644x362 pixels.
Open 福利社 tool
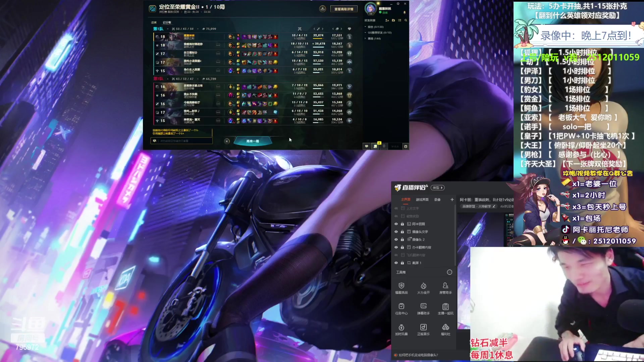[445, 329]
